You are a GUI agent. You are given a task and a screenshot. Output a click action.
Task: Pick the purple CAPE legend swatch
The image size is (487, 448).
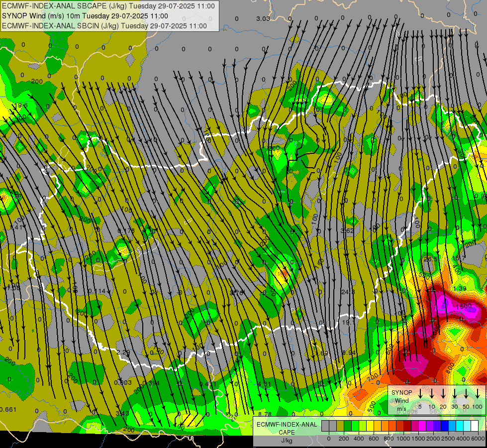430,426
